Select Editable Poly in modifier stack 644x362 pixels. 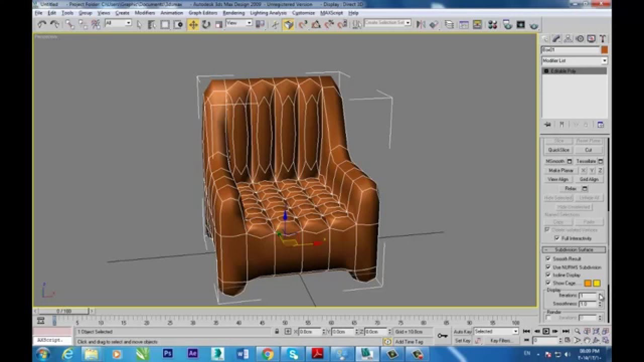click(574, 71)
